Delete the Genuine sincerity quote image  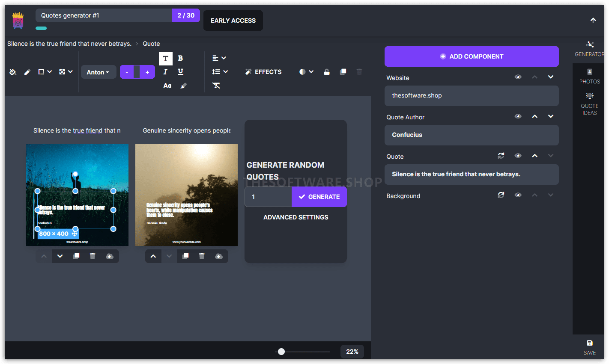tap(202, 256)
